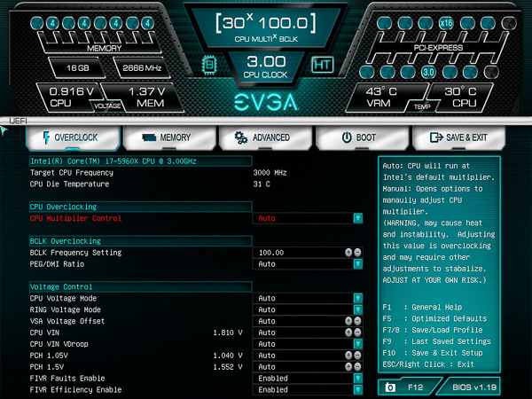Decrease PCH 1.5V with minus button
This screenshot has width=532, height=399.
click(357, 367)
